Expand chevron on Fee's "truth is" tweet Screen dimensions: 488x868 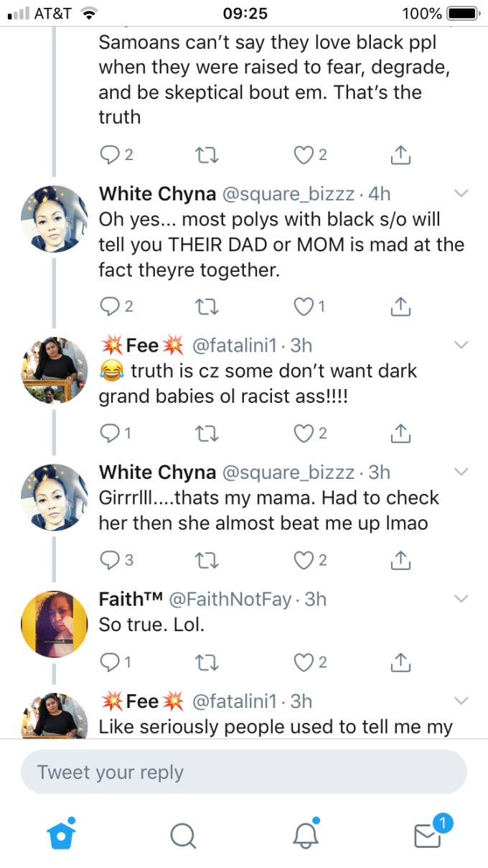click(461, 345)
